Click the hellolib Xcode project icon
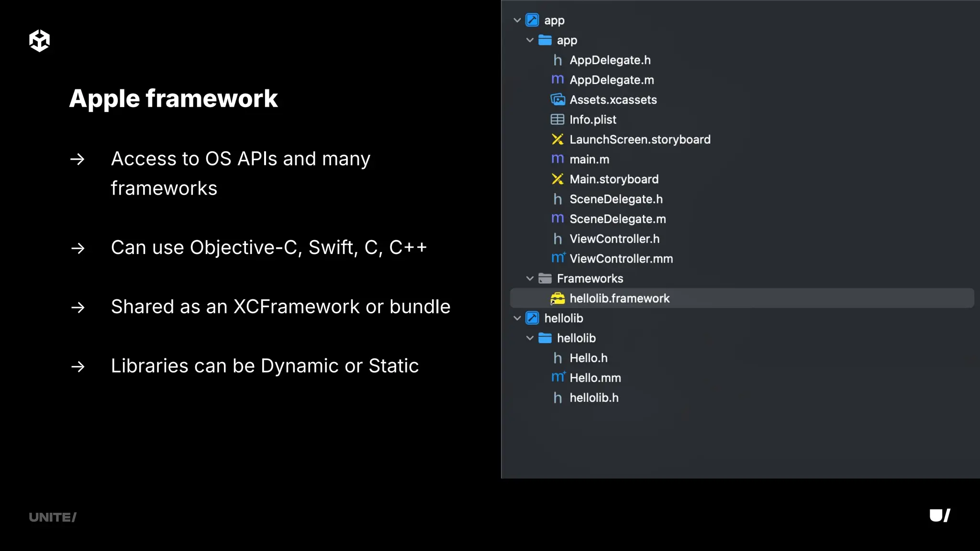This screenshot has width=980, height=551. pos(532,318)
